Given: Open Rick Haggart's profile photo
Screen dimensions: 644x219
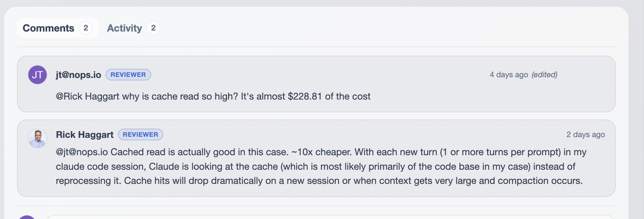Looking at the screenshot, I should point(38,138).
